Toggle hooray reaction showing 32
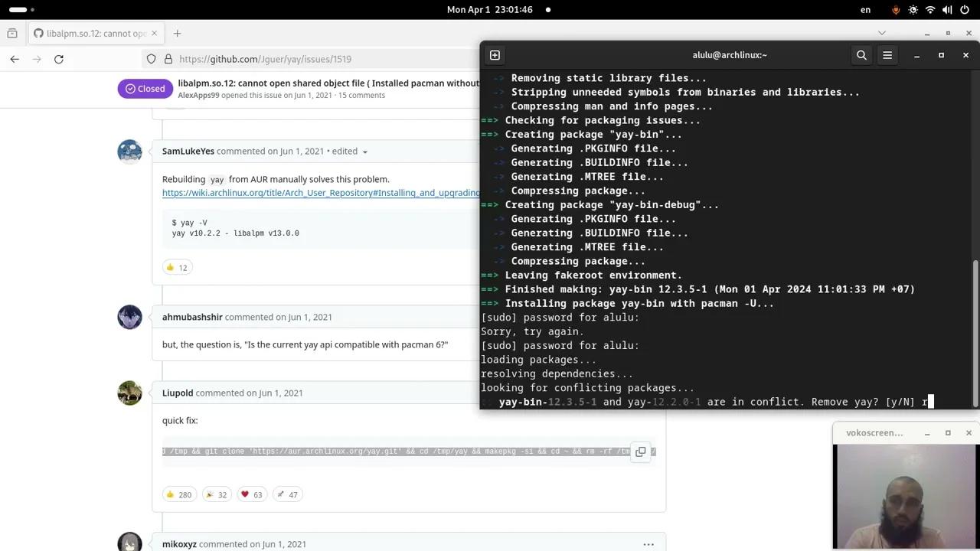The width and height of the screenshot is (980, 551). pos(217,494)
